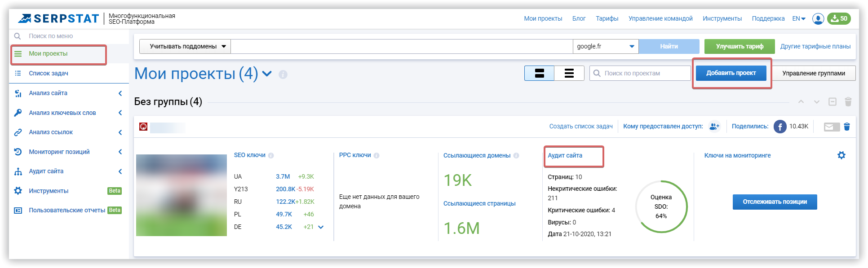Click the key icon for keyword analysis
Screen dimensions: 868x268
point(18,113)
